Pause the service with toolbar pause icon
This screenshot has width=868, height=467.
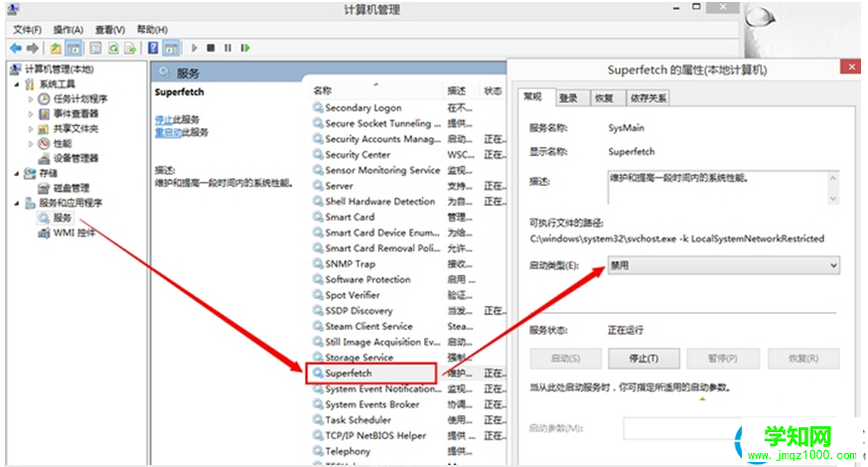pyautogui.click(x=227, y=49)
